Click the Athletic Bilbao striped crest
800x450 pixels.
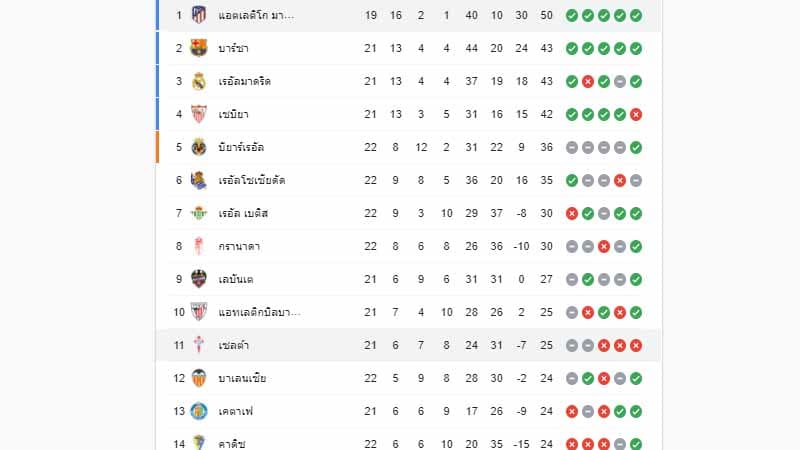(x=199, y=312)
